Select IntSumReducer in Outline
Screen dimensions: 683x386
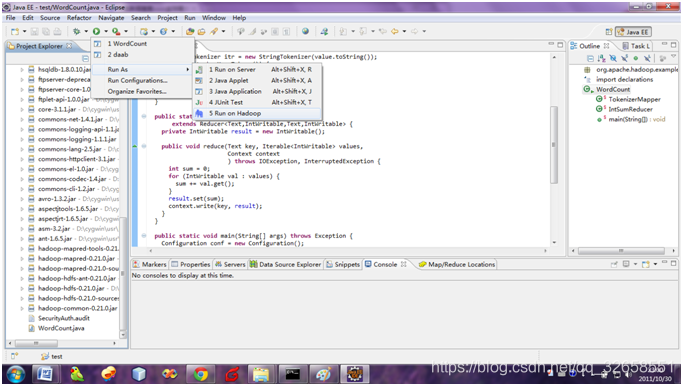click(630, 109)
